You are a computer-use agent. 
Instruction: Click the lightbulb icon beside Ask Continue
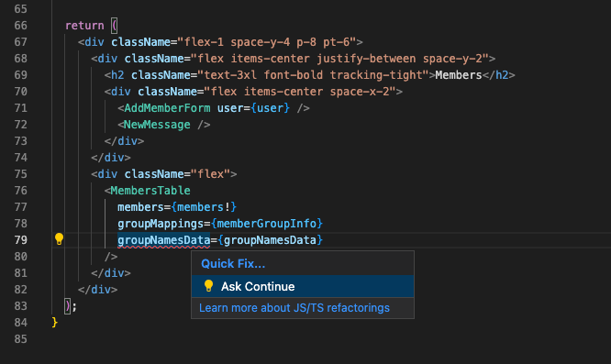click(x=208, y=286)
